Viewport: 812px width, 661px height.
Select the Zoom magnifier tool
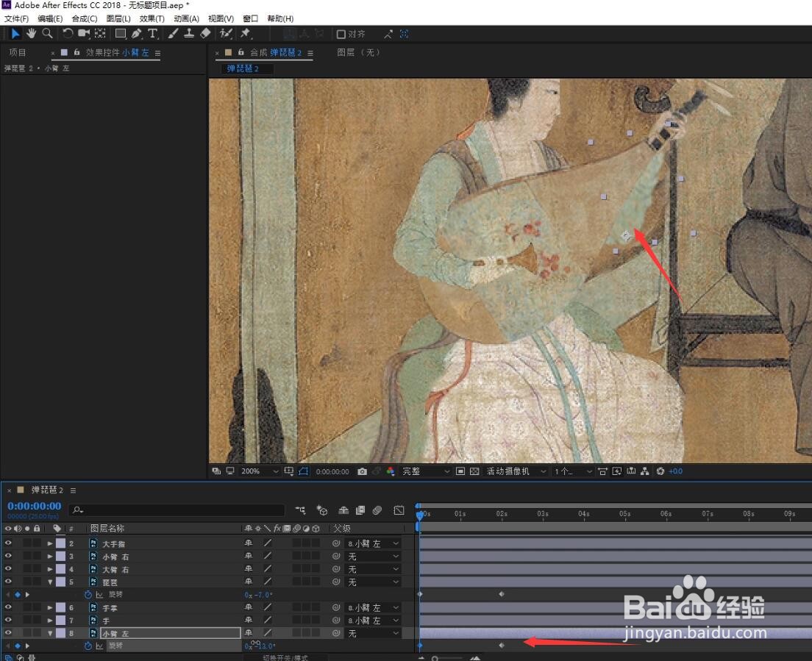[47, 34]
